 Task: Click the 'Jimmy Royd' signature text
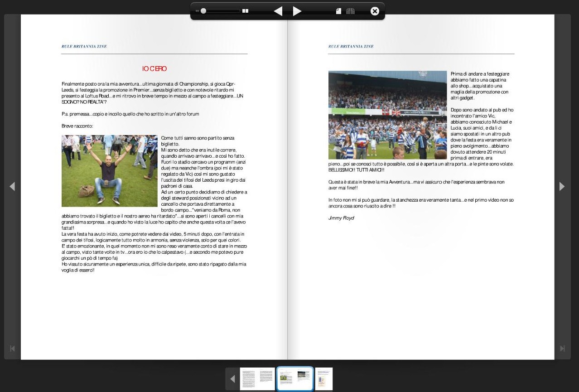pyautogui.click(x=341, y=218)
